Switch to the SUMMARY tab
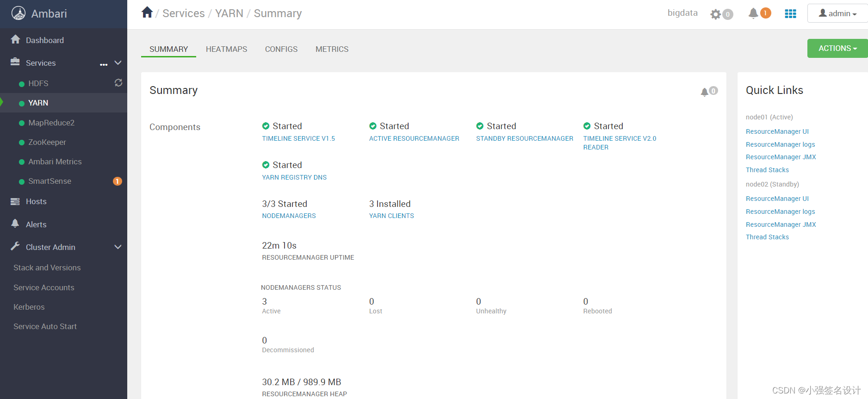 click(168, 49)
